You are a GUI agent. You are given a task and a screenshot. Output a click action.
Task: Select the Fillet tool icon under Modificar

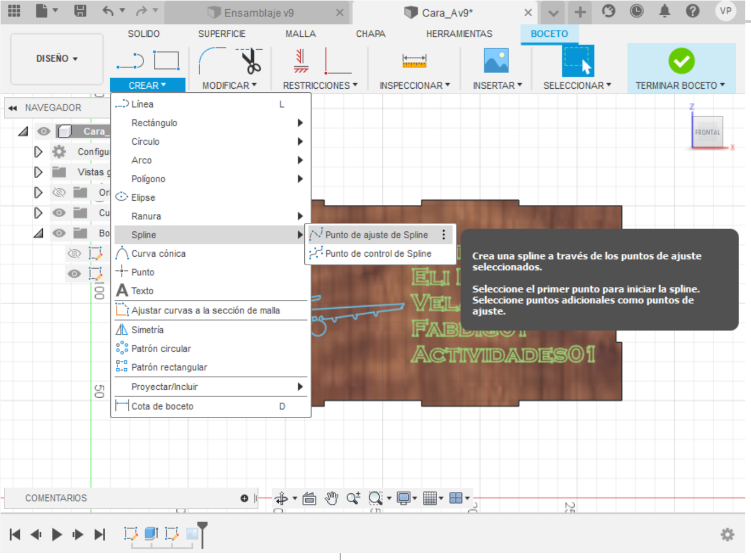213,61
